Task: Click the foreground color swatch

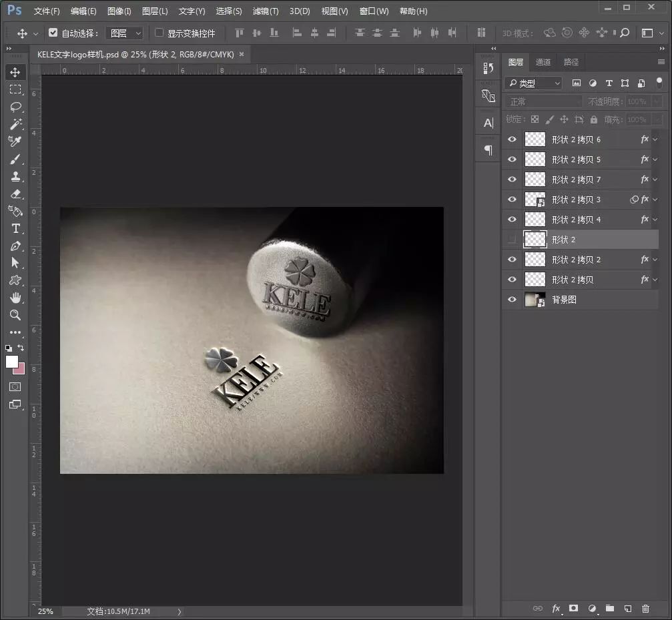Action: pos(12,361)
